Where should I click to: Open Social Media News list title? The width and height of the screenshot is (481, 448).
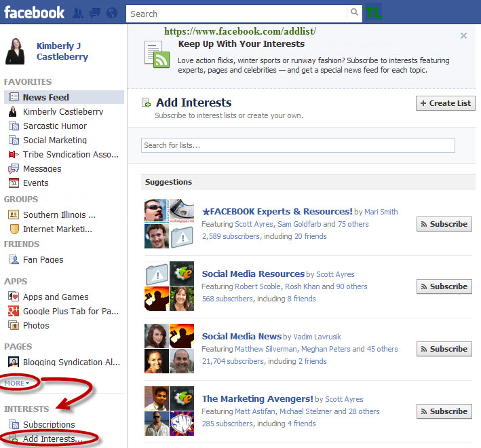tap(242, 336)
